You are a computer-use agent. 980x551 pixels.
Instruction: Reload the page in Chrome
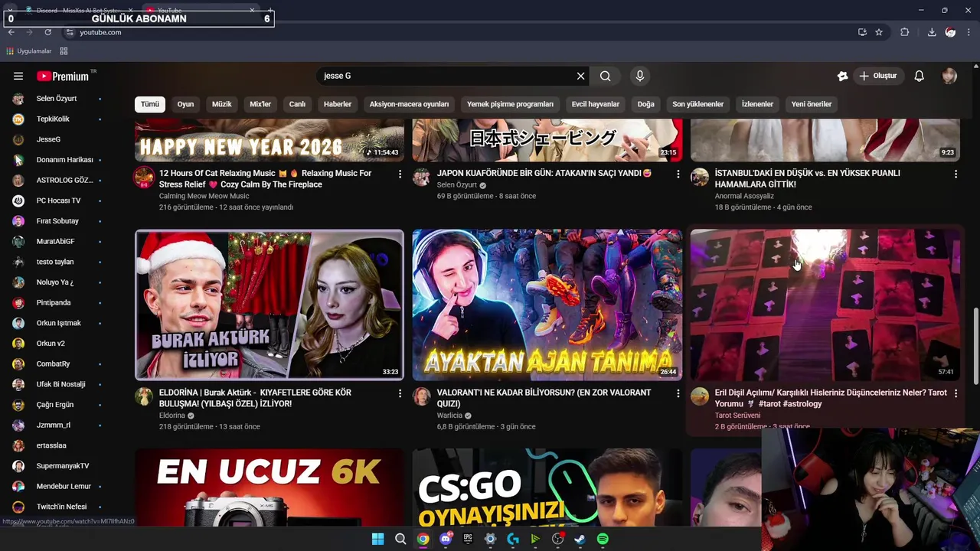click(47, 32)
